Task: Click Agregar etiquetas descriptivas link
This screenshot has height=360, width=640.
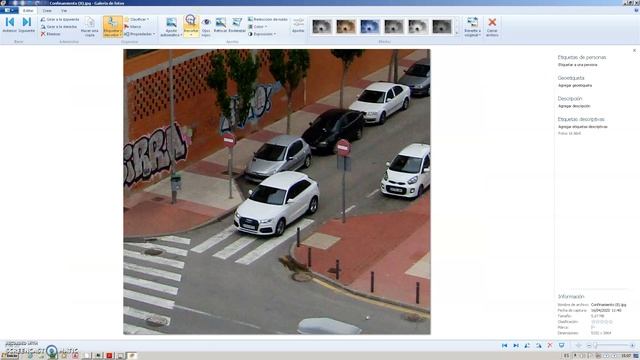Action: click(582, 127)
